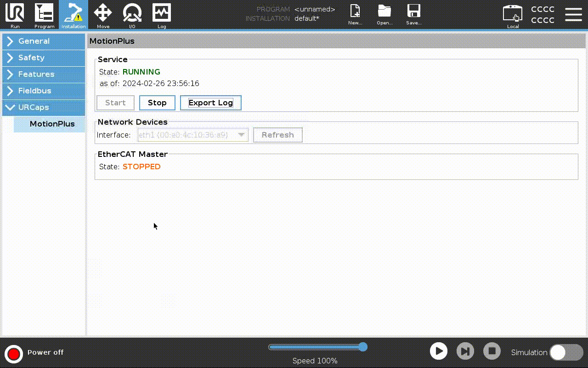The width and height of the screenshot is (588, 368).
Task: Play the program
Action: pyautogui.click(x=439, y=351)
